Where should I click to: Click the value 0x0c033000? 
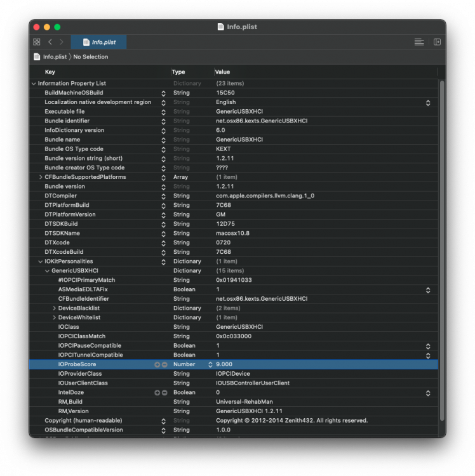tap(234, 336)
